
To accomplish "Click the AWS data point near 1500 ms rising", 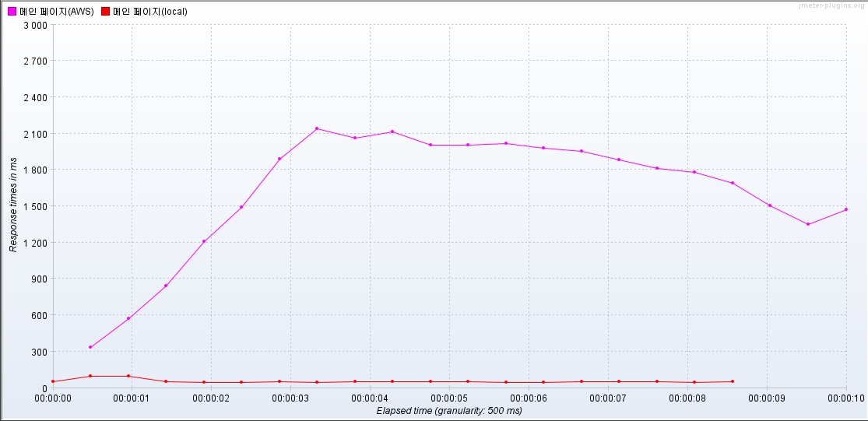I will pyautogui.click(x=241, y=208).
